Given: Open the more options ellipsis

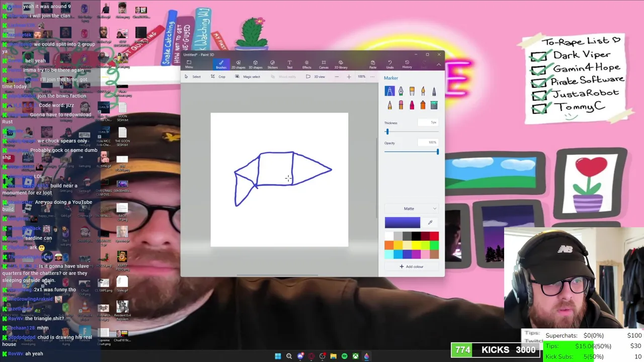Looking at the screenshot, I should tap(372, 76).
